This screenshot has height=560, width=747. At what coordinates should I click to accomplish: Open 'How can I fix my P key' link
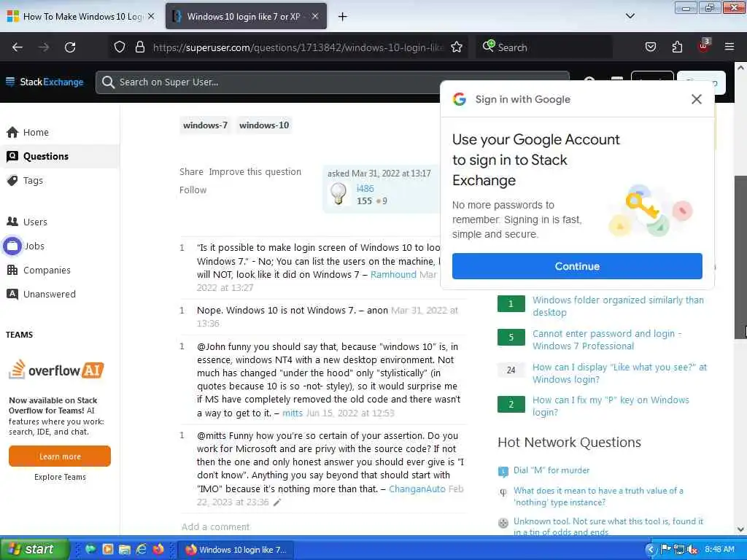pos(611,405)
